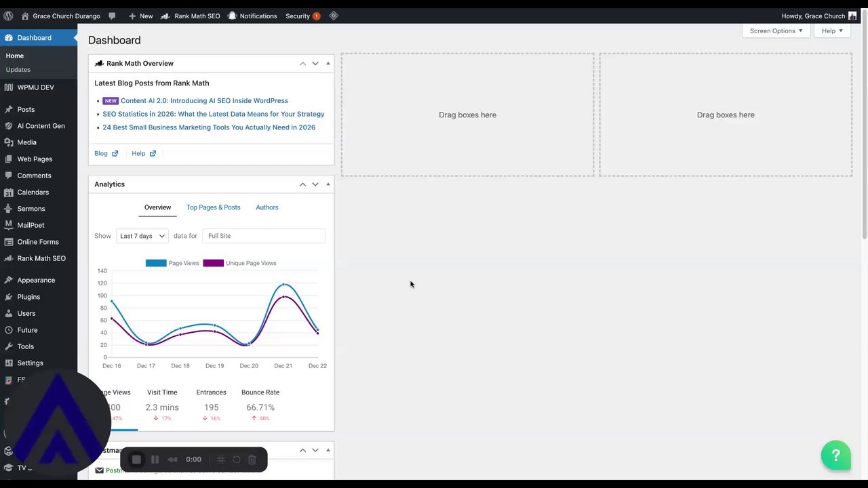Click the user avatar in admin bar
The height and width of the screenshot is (488, 868).
tap(852, 16)
